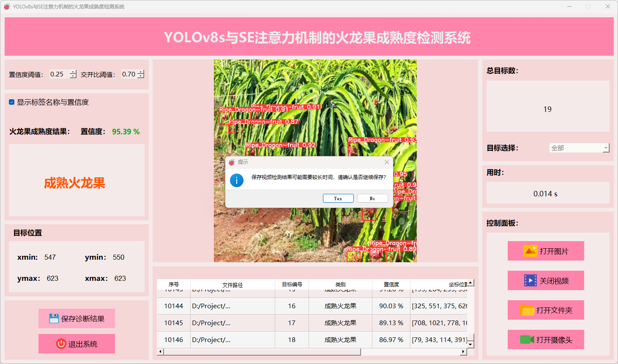The image size is (618, 364).
Task: Click the table's vertical scrollbar down arrow
Action: [x=470, y=345]
